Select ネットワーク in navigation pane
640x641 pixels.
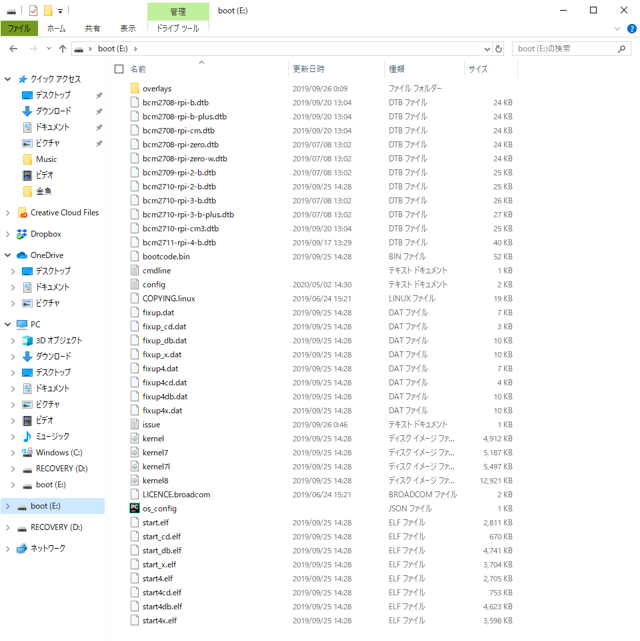click(48, 549)
